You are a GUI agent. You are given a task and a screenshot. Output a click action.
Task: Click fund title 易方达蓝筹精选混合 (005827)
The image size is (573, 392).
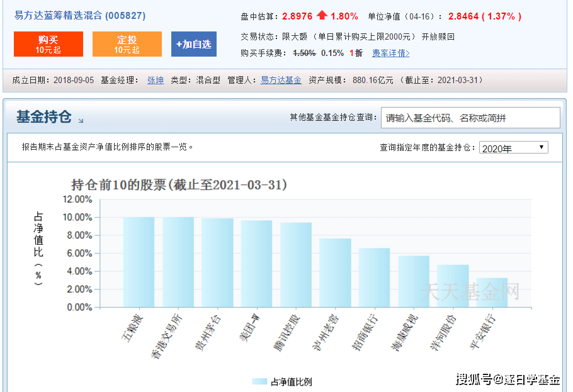click(80, 15)
